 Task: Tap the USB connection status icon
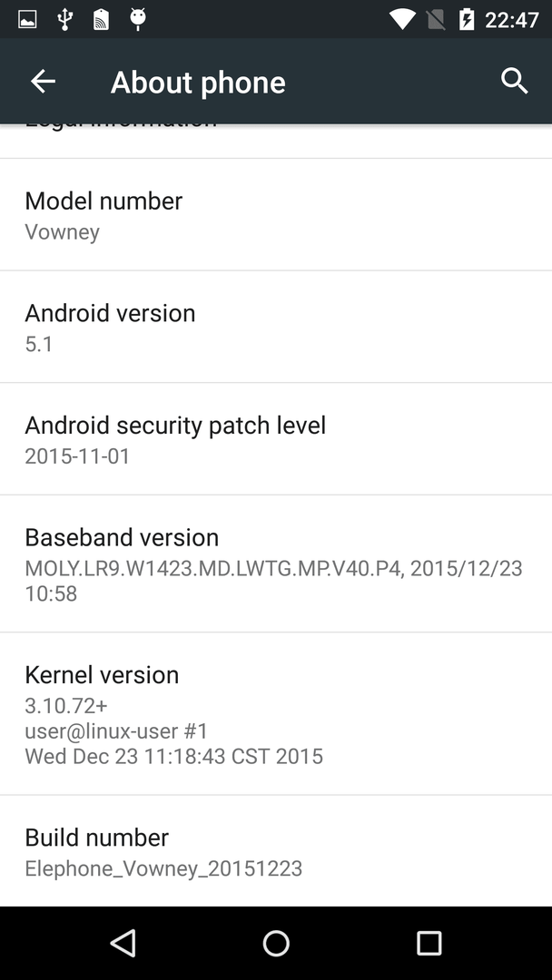coord(64,19)
